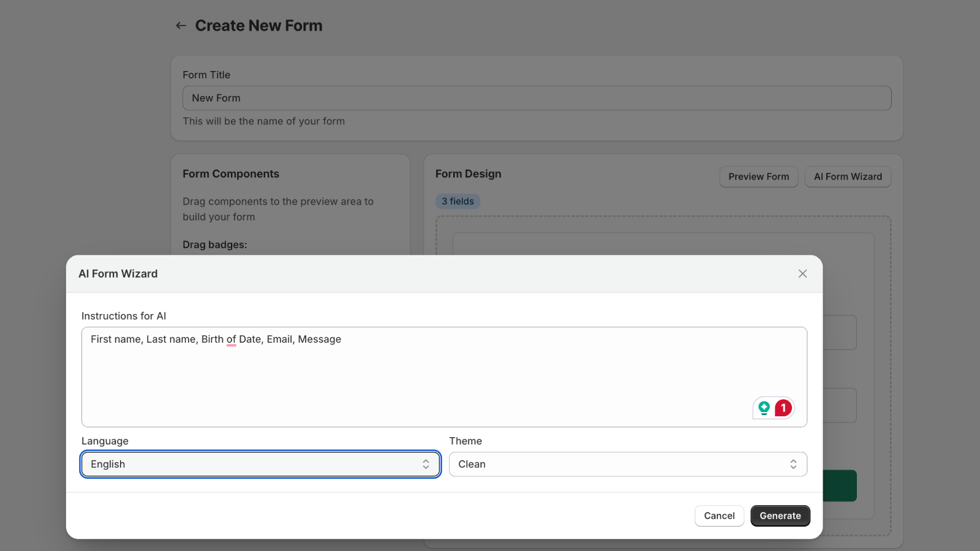Click the underlined word "of" in instructions

click(231, 340)
